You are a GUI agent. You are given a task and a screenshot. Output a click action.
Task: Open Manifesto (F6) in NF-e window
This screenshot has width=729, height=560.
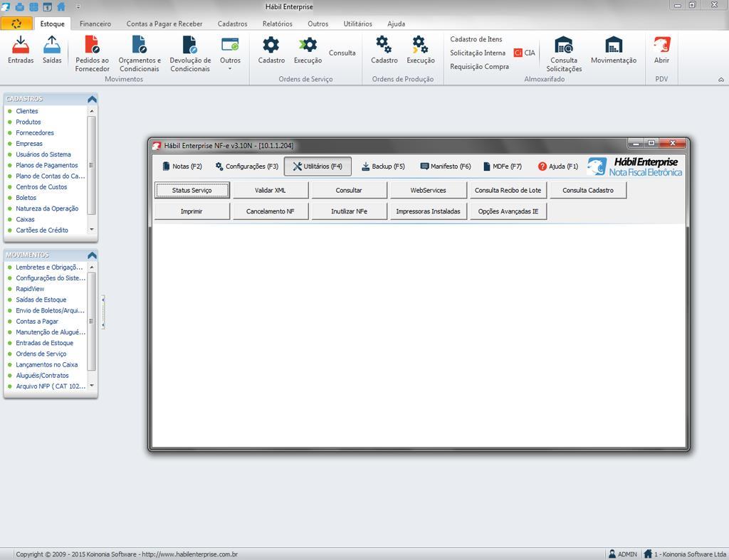coord(446,167)
